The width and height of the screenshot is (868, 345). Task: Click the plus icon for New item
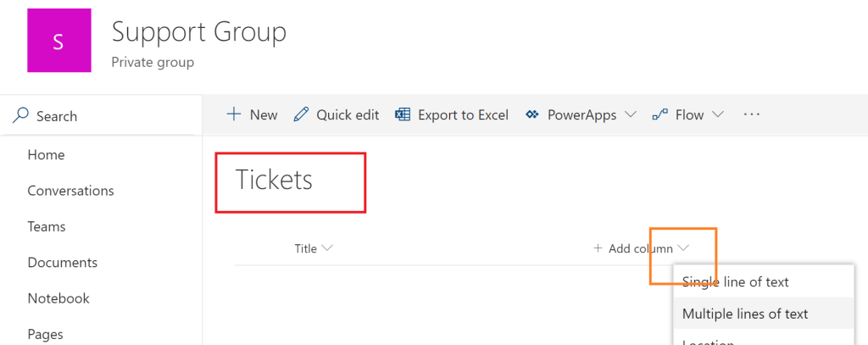(x=234, y=114)
